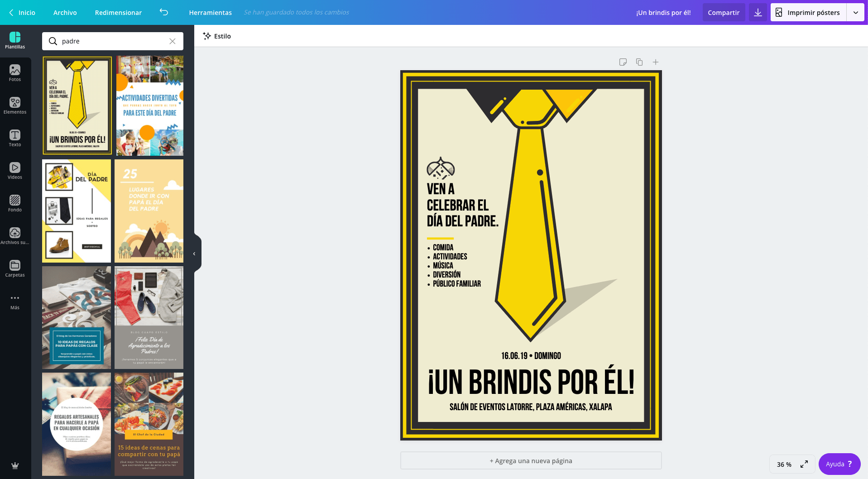Go back to Inicio
The image size is (868, 479).
(x=22, y=13)
